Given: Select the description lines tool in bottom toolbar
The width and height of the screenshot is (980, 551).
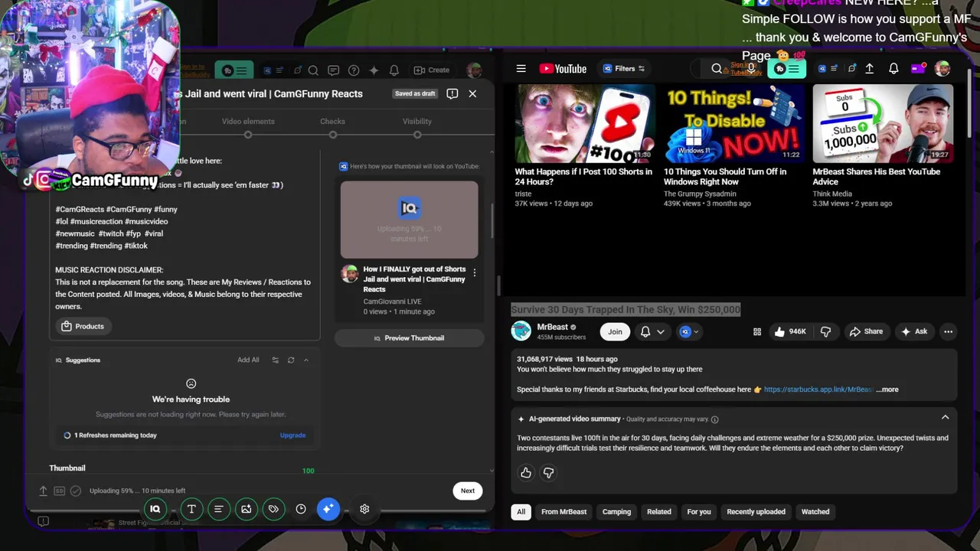Looking at the screenshot, I should click(x=219, y=509).
